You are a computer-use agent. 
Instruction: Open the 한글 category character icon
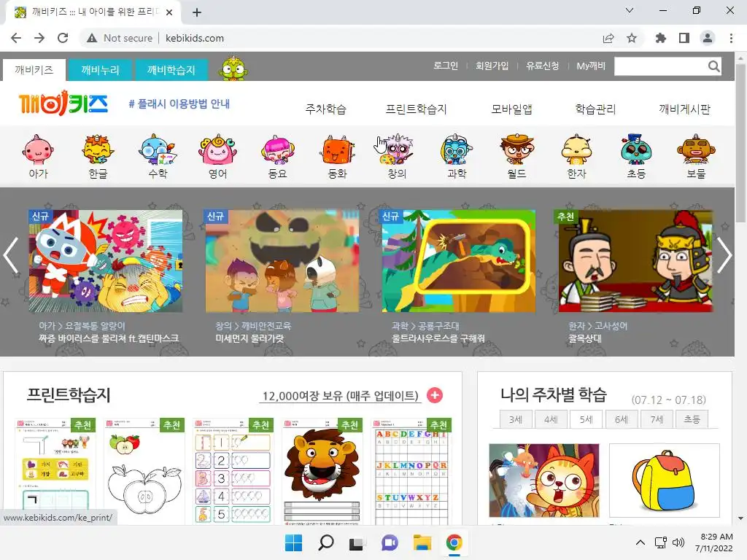98,149
